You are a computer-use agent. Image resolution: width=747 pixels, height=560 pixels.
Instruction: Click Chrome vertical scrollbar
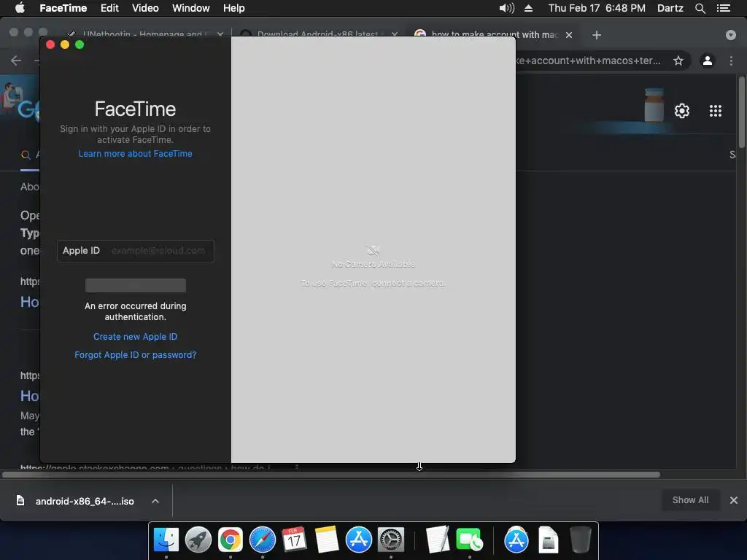tap(741, 112)
